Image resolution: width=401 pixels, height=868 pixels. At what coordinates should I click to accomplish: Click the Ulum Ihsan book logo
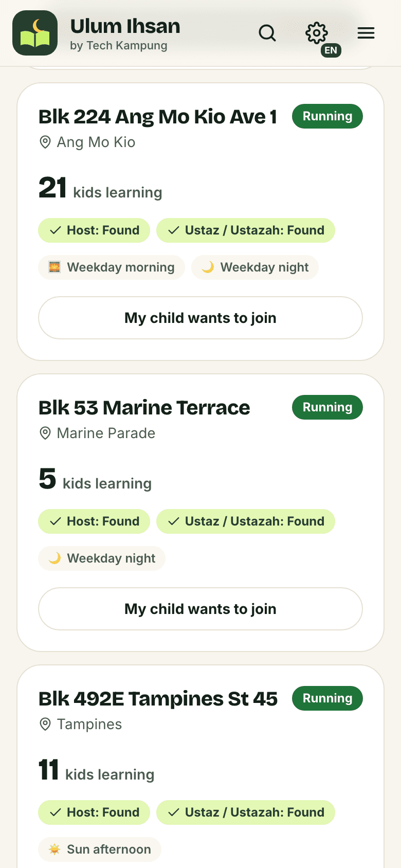(35, 33)
